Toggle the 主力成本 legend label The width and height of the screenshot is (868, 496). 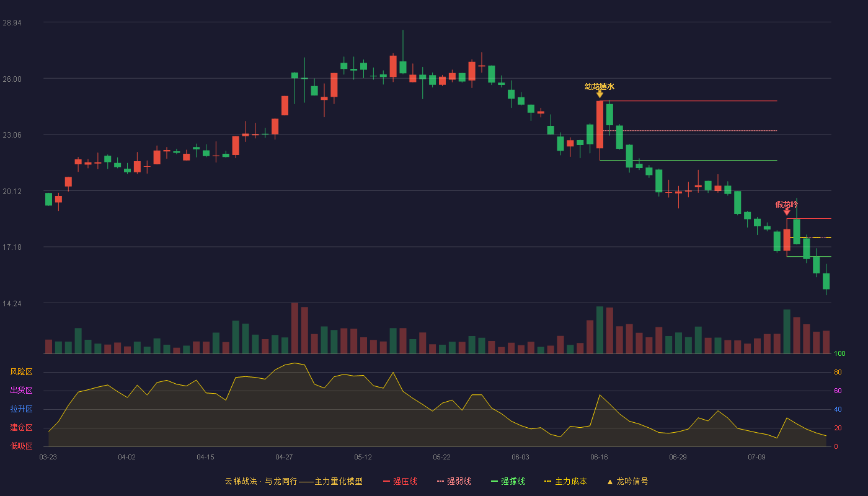(570, 481)
